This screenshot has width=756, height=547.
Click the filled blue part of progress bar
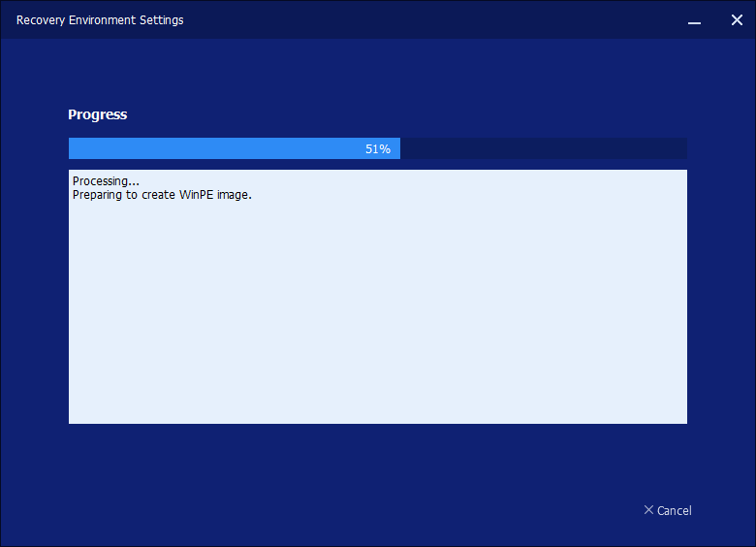tap(213, 148)
